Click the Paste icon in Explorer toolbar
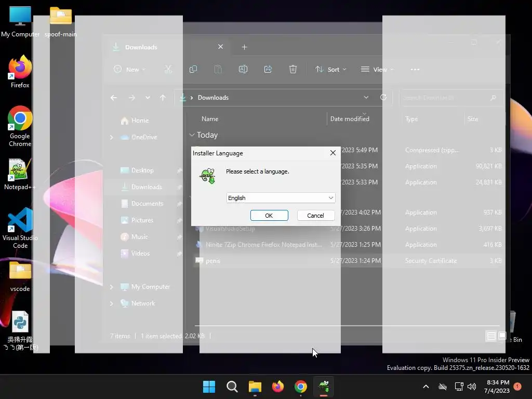Screen dimensions: 532x399 pos(218,70)
